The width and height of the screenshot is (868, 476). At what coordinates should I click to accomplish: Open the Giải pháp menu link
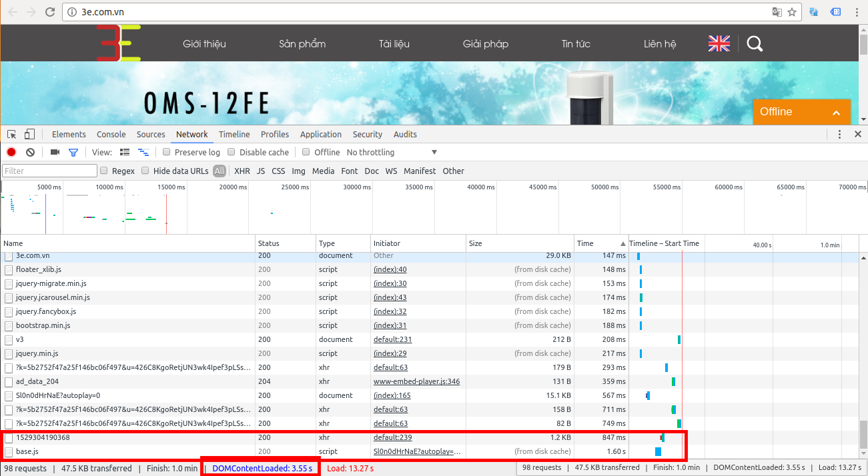pos(486,44)
